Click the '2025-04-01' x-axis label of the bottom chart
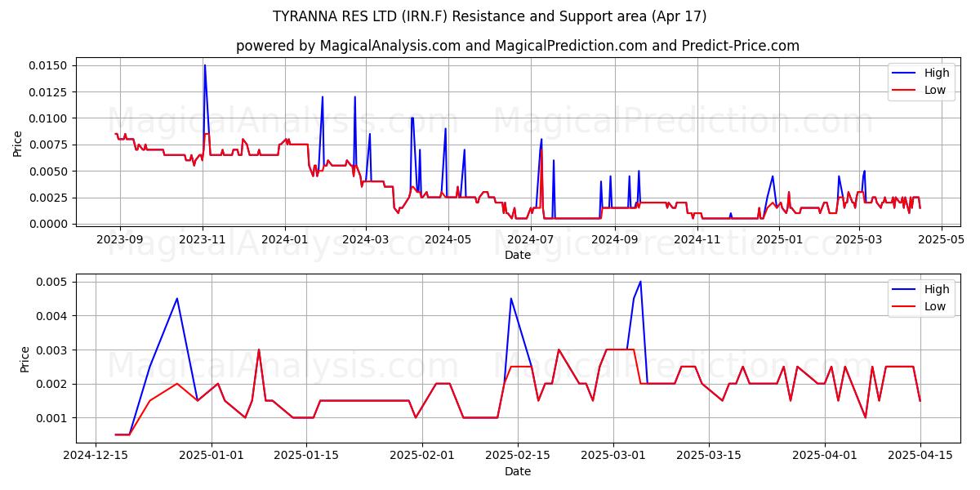Viewport: 980px width, 490px height. click(823, 456)
